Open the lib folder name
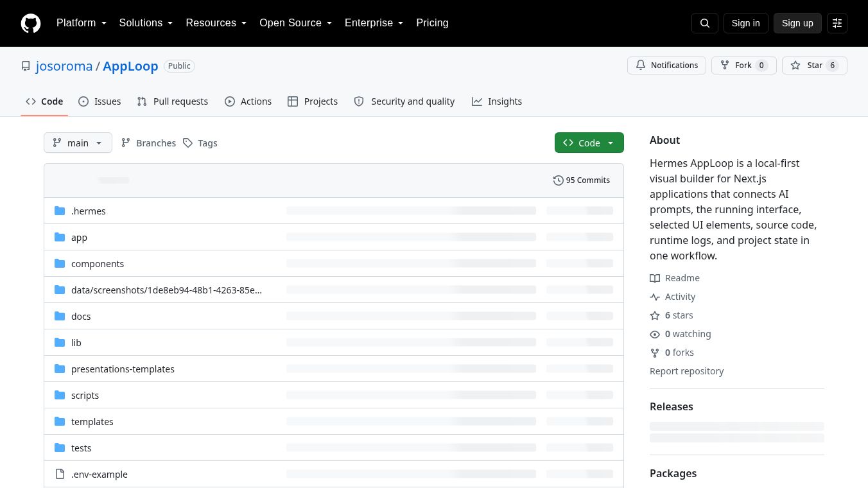Image resolution: width=868 pixels, height=488 pixels. 76,342
